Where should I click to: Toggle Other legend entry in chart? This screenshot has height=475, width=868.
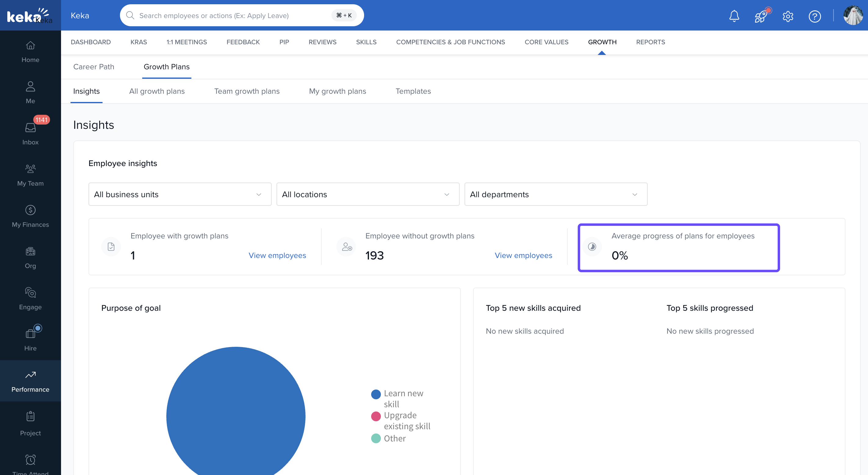click(x=394, y=438)
